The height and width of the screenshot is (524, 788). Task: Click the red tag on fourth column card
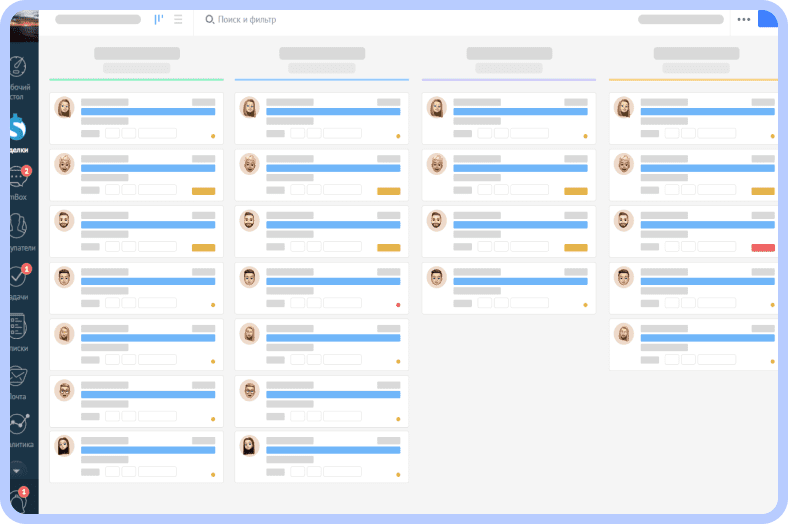(763, 248)
